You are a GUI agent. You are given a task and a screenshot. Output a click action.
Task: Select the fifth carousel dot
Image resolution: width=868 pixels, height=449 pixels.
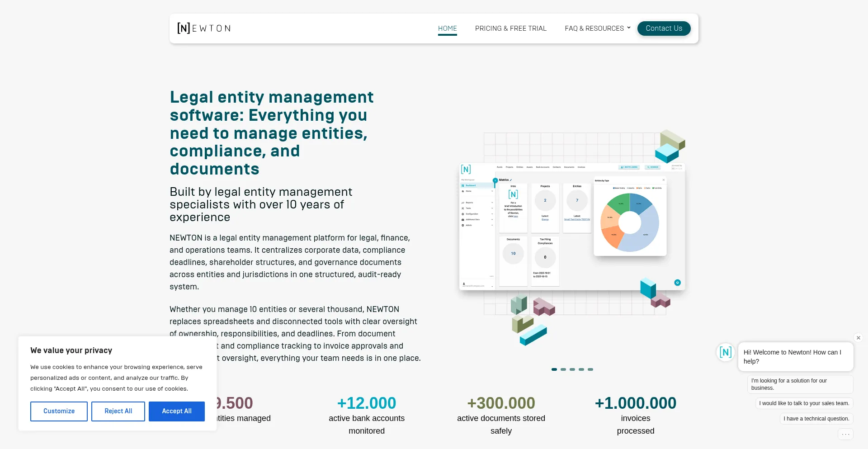tap(590, 369)
